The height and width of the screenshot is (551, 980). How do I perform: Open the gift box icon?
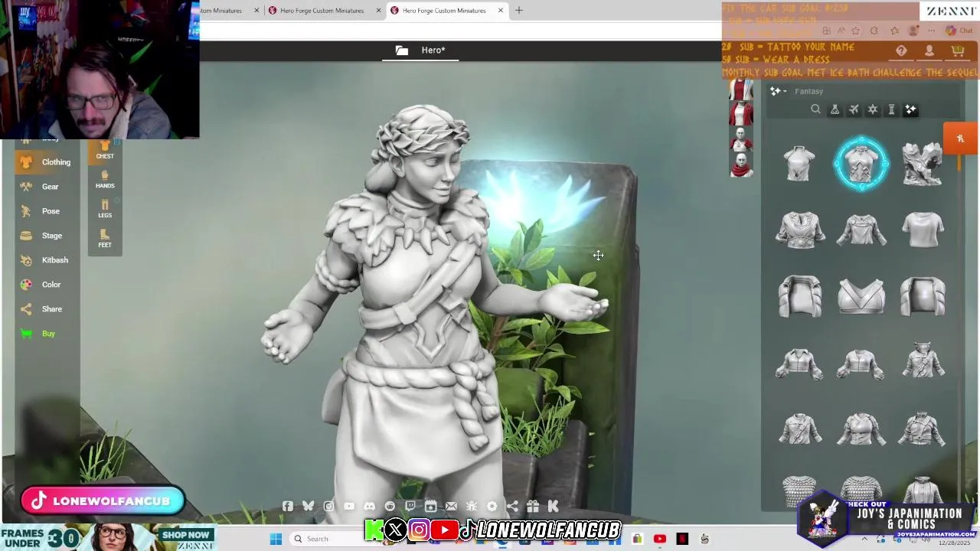click(x=533, y=506)
